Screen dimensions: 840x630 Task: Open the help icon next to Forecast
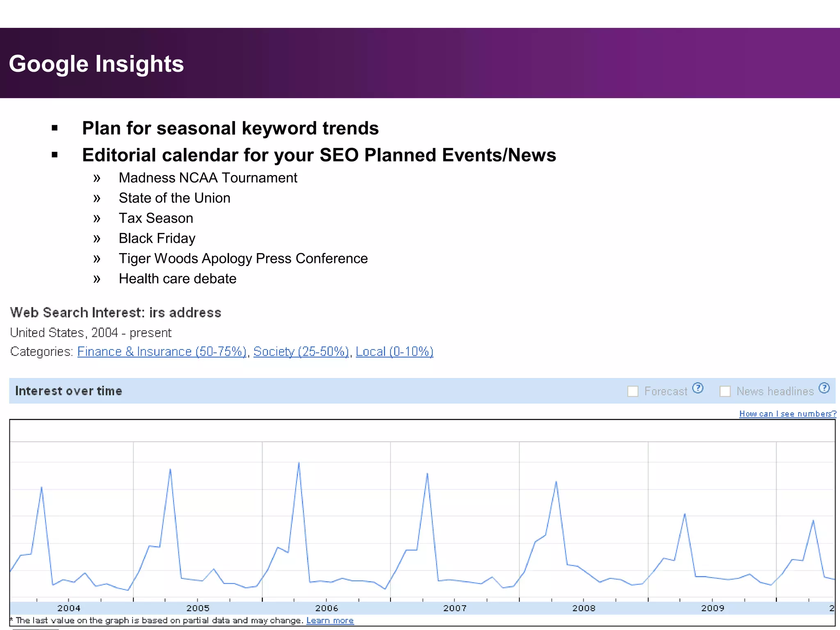(698, 388)
